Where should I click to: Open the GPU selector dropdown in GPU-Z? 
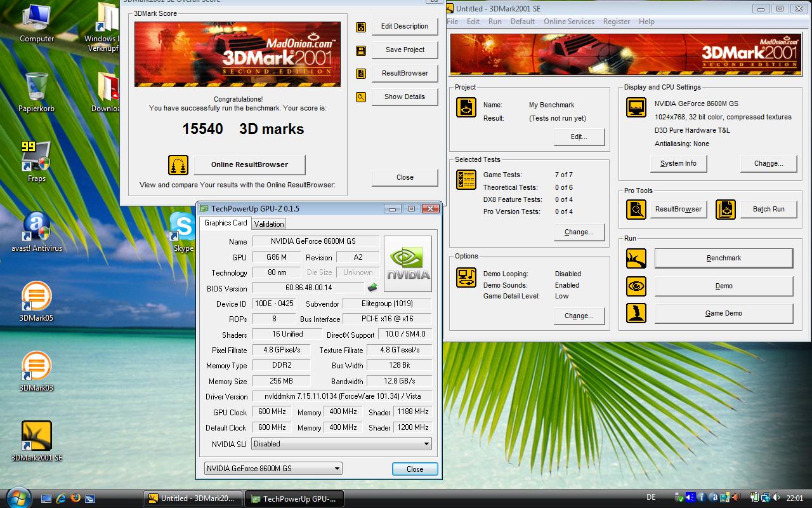click(x=273, y=469)
